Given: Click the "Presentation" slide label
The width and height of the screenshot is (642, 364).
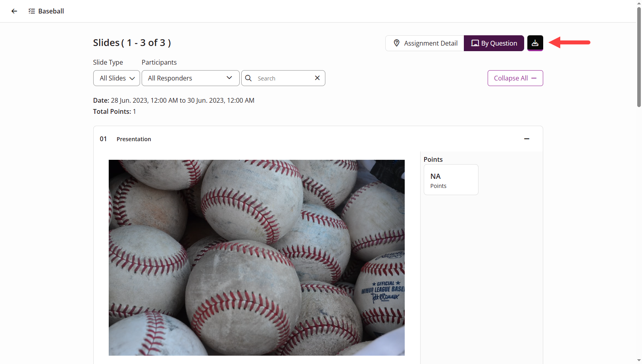Looking at the screenshot, I should click(x=134, y=139).
